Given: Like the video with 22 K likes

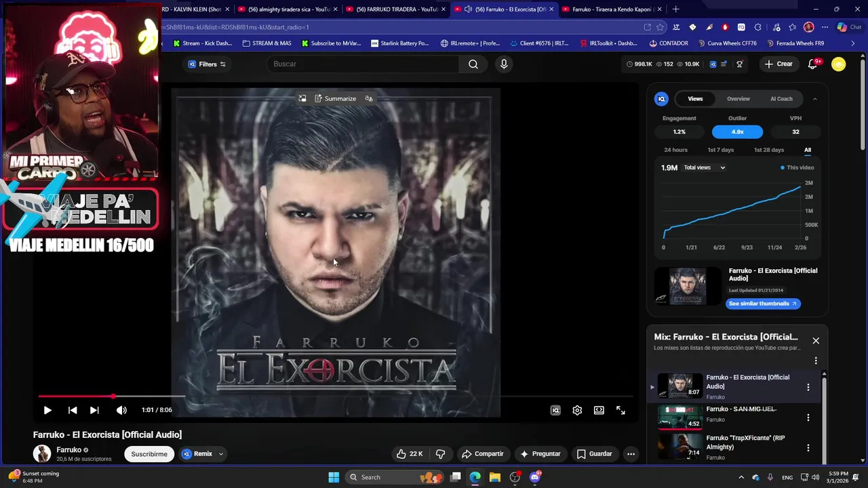Looking at the screenshot, I should click(410, 454).
